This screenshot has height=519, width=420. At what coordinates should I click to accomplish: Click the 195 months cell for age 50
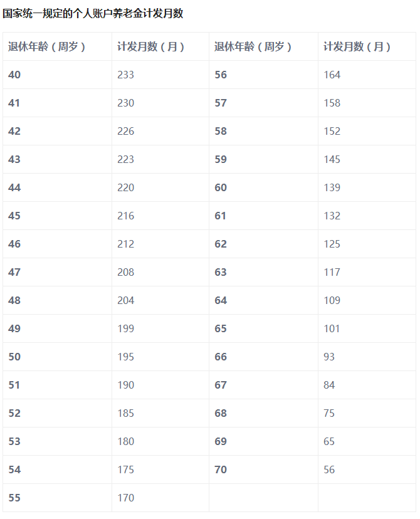point(125,357)
